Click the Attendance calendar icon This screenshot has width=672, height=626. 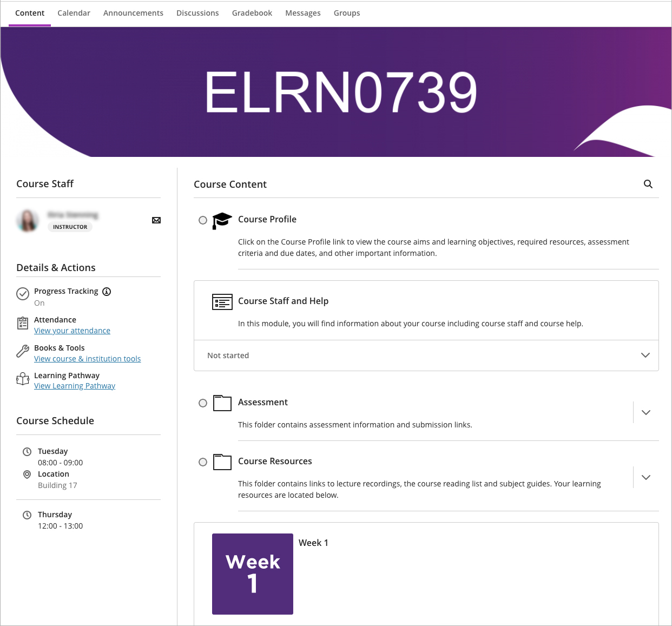(x=23, y=323)
